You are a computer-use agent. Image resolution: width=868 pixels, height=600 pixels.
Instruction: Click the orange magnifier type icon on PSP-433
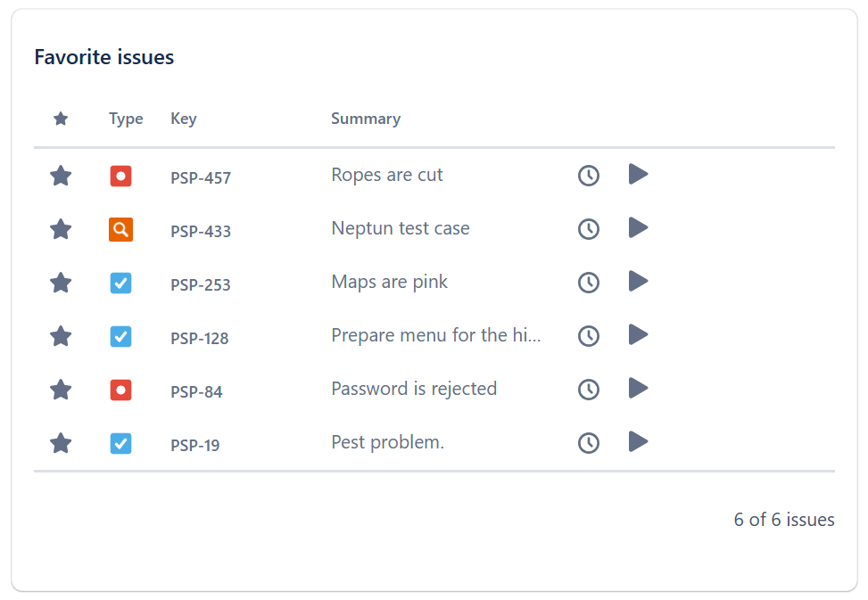point(121,229)
